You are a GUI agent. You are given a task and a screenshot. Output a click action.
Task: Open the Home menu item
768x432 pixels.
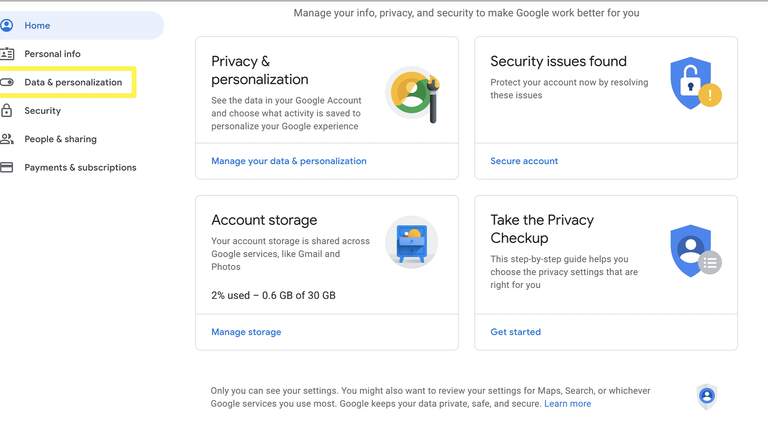(37, 25)
